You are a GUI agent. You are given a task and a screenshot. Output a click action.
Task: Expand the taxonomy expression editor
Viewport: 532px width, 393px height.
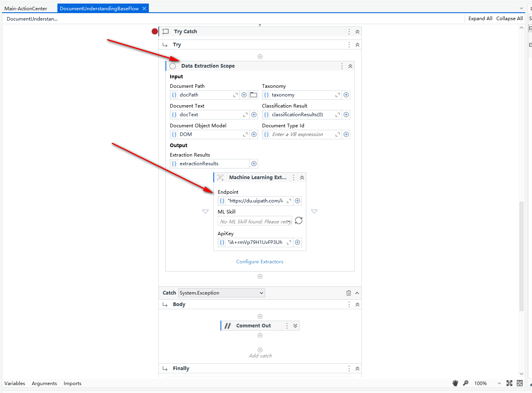[x=338, y=95]
